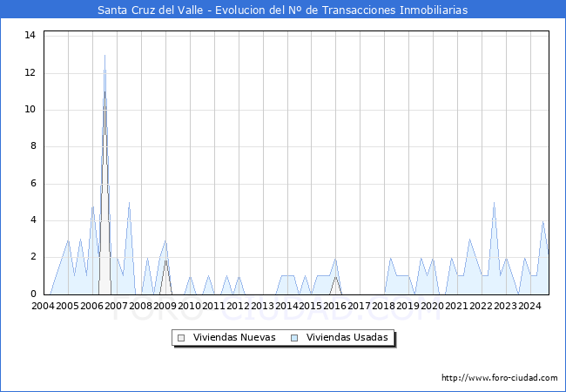This screenshot has width=566, height=392.
Task: Click the 2013 label on the x-axis
Action: point(262,307)
